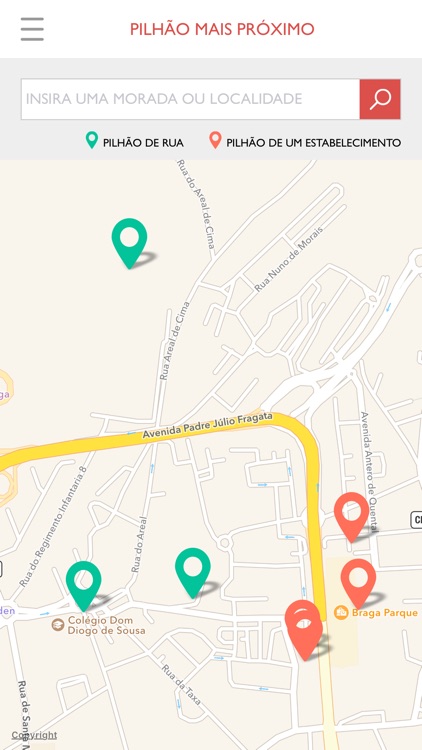Select the overlapping red pins on yellow road
The image size is (422, 750).
point(304,630)
